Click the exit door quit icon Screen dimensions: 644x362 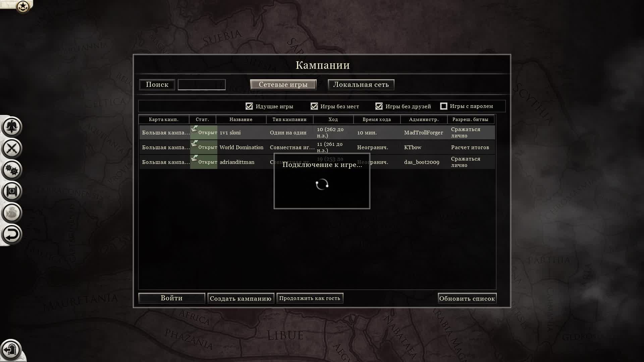[x=11, y=350]
